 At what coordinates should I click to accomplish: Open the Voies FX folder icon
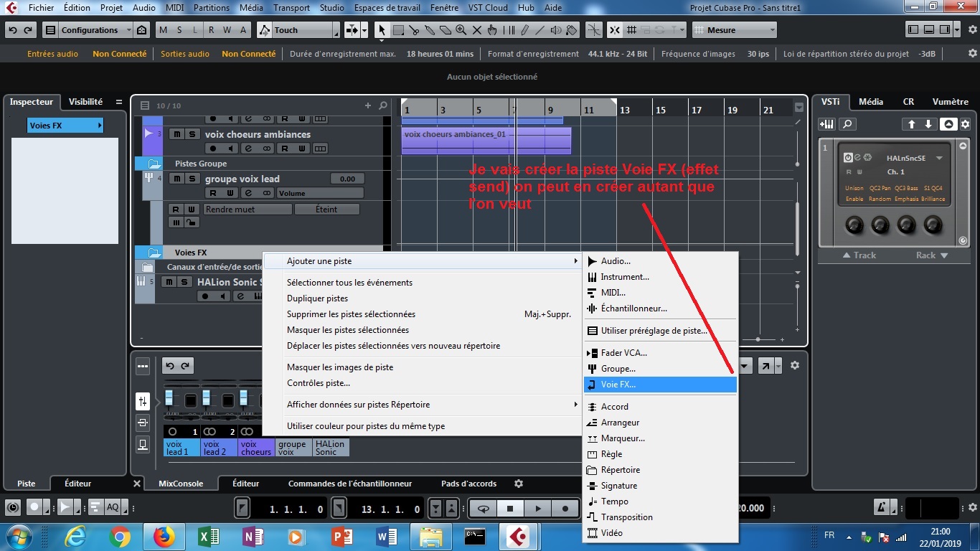pos(154,253)
